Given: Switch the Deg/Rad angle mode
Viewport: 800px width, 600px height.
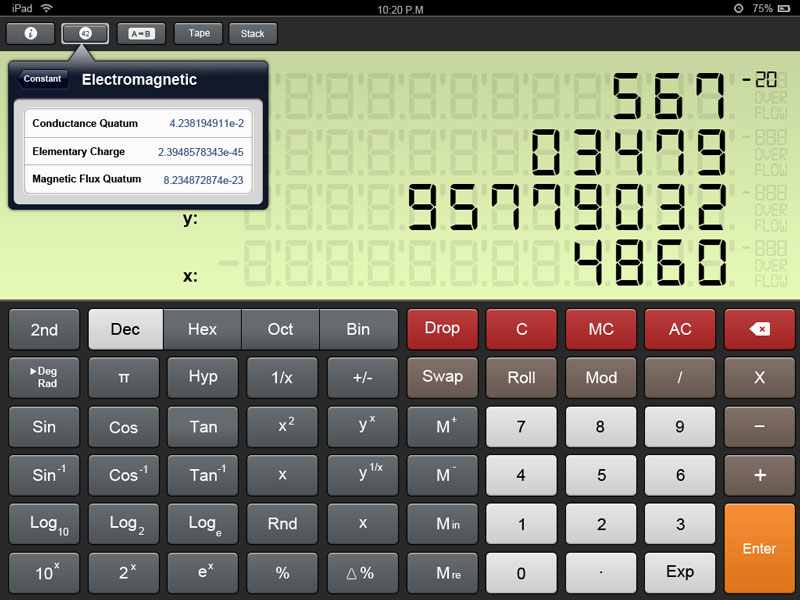Looking at the screenshot, I should pos(44,377).
